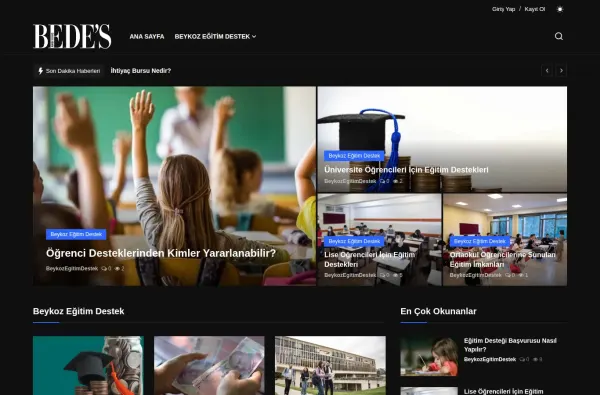Click the BEDE'S site logo
The image size is (600, 395).
(72, 36)
